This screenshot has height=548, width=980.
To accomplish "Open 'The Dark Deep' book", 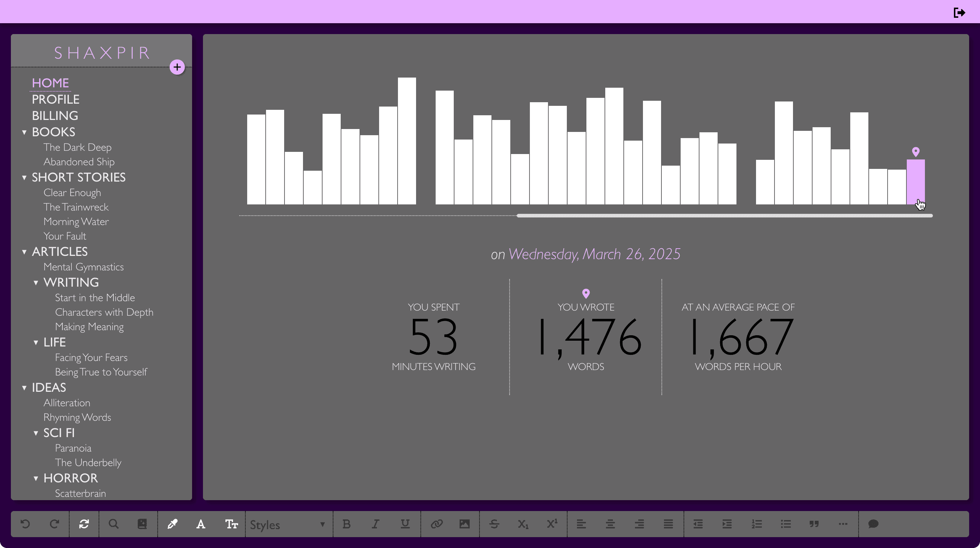I will (x=78, y=147).
